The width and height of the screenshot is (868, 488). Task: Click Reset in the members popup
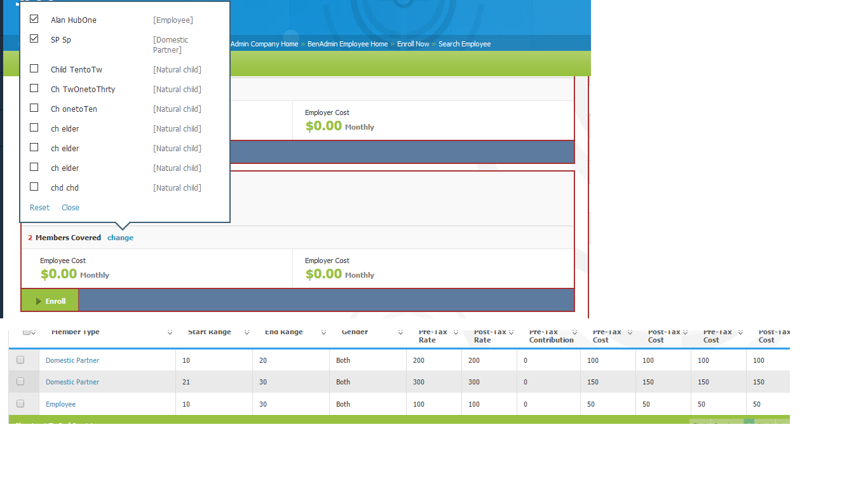pyautogui.click(x=39, y=208)
